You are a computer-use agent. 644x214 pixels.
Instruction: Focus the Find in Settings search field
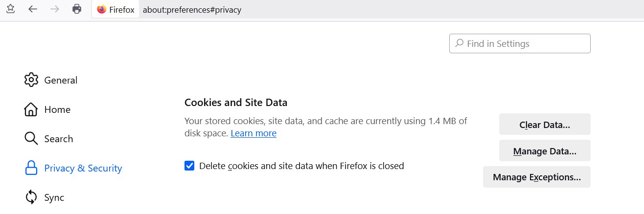coord(520,43)
